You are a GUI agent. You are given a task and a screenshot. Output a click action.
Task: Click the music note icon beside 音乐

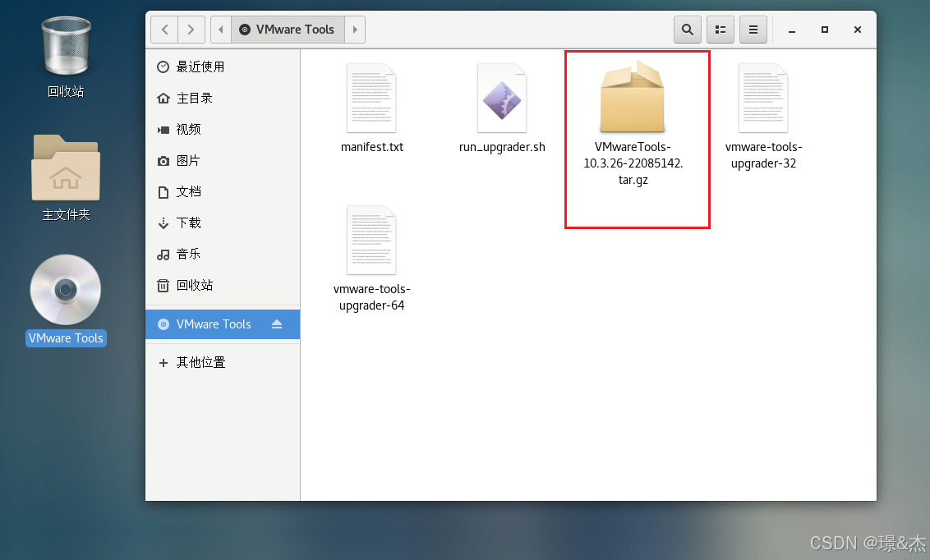[x=163, y=255]
